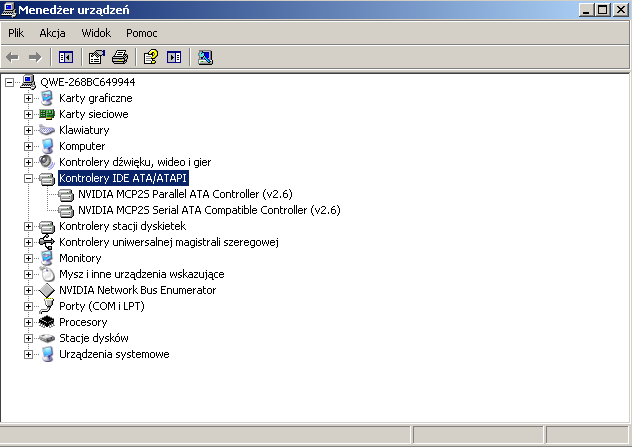
Task: Click the USB controllers category icon
Action: click(47, 242)
